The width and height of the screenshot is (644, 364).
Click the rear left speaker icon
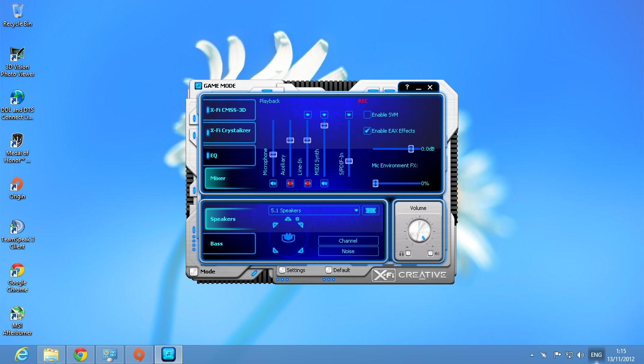point(276,250)
